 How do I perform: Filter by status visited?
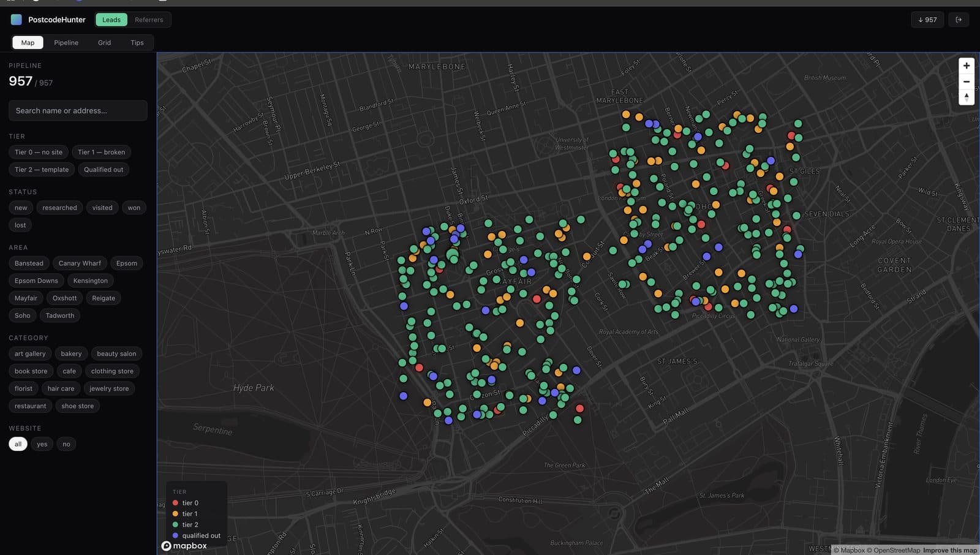(x=102, y=208)
